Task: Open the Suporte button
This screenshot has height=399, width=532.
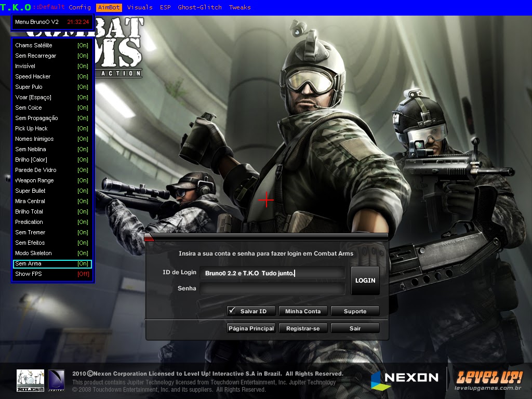Action: pyautogui.click(x=355, y=311)
